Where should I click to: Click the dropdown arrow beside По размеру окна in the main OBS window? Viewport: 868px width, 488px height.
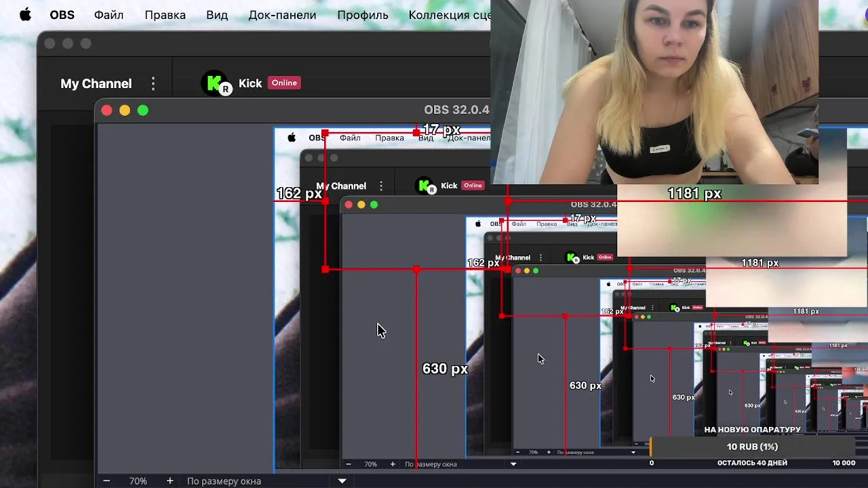tap(342, 481)
